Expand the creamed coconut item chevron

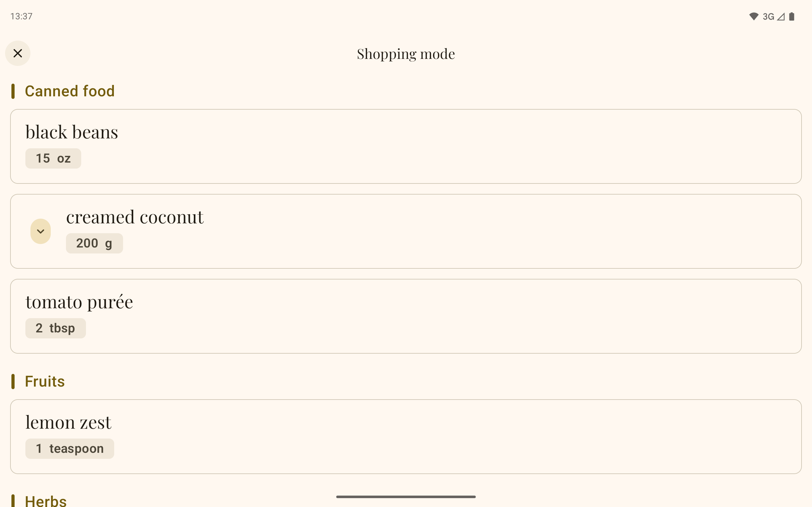pos(41,231)
